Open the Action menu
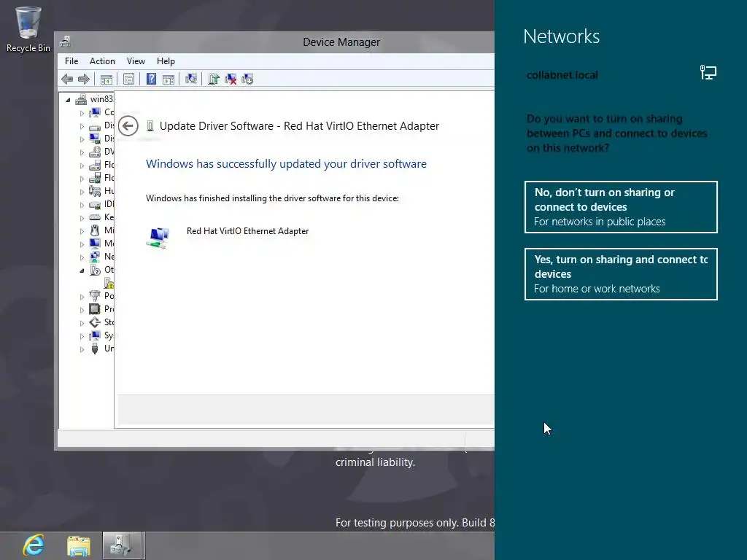The height and width of the screenshot is (560, 747). (102, 61)
